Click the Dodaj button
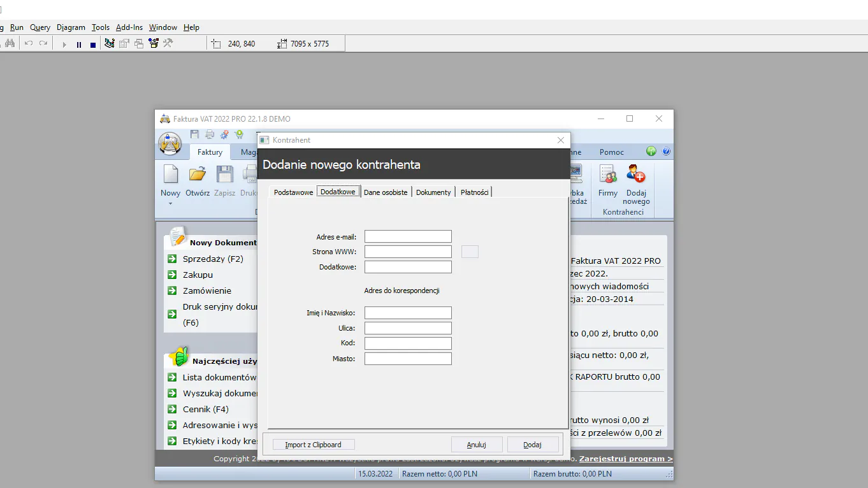 pos(533,445)
